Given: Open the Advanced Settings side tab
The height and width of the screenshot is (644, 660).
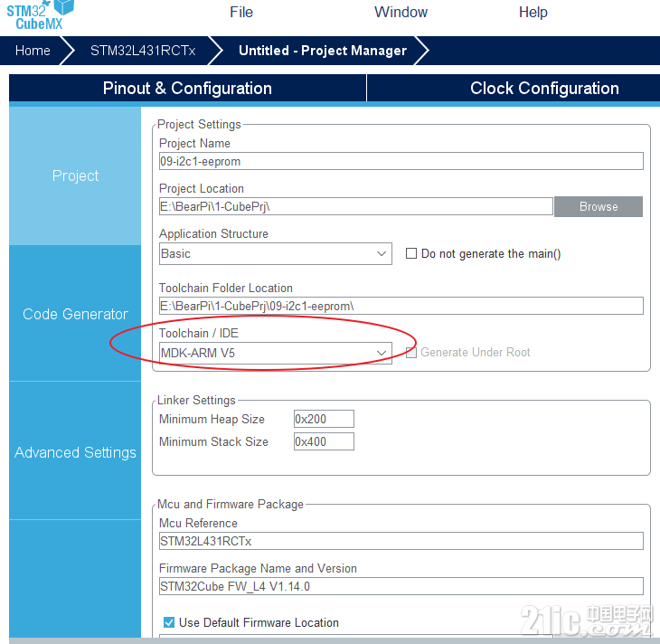Looking at the screenshot, I should pyautogui.click(x=75, y=452).
